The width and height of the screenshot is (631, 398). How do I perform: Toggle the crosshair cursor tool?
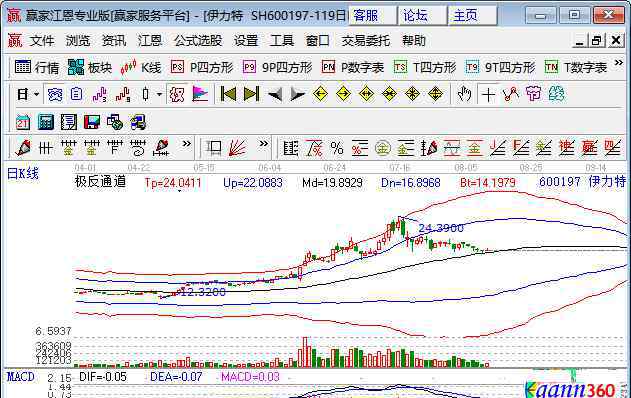[488, 95]
